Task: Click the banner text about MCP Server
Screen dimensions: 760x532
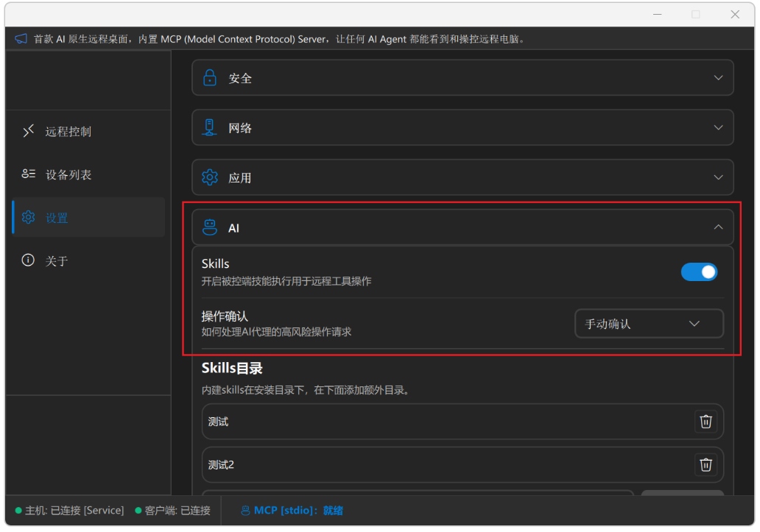Action: click(279, 39)
